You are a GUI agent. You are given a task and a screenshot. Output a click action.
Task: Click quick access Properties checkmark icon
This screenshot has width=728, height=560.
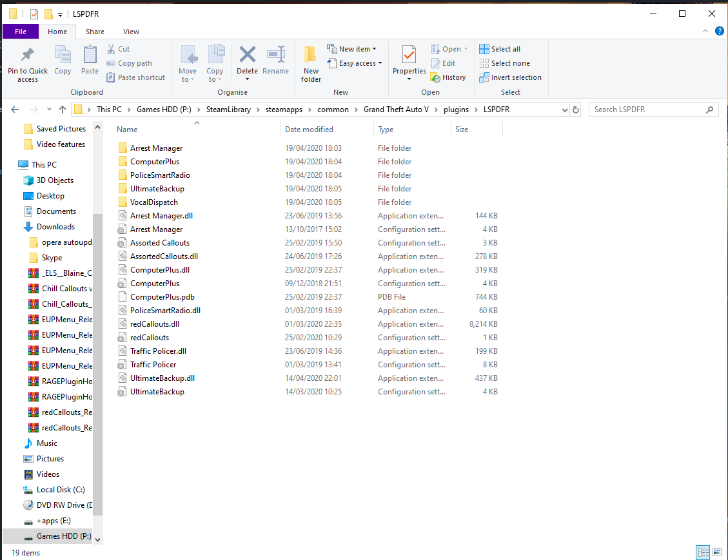(x=34, y=14)
